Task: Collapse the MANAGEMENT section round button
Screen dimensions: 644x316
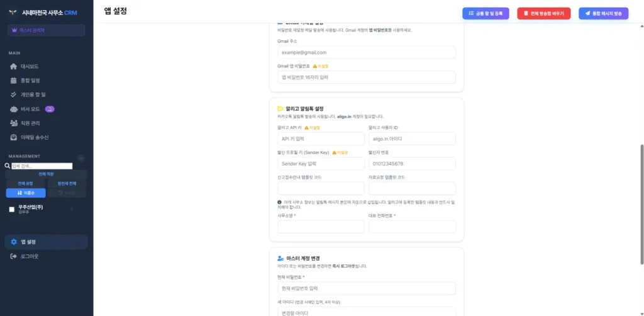Action: 80,158
